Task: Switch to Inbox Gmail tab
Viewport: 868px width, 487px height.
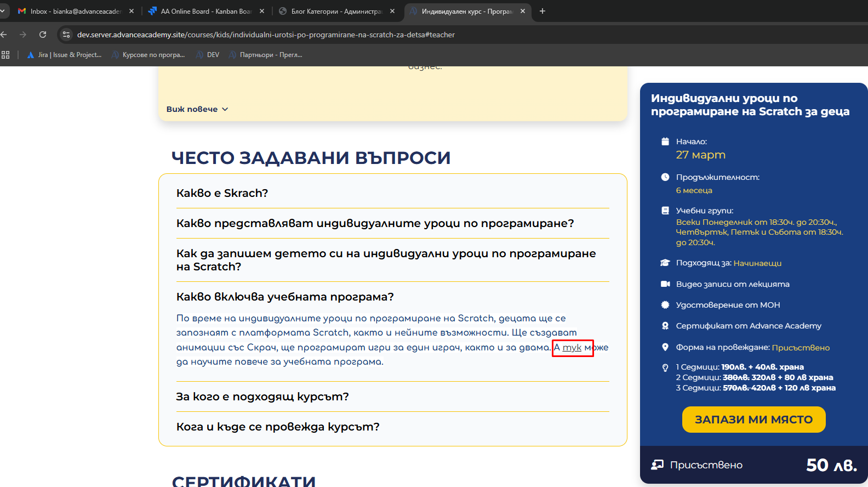Action: pyautogui.click(x=76, y=11)
